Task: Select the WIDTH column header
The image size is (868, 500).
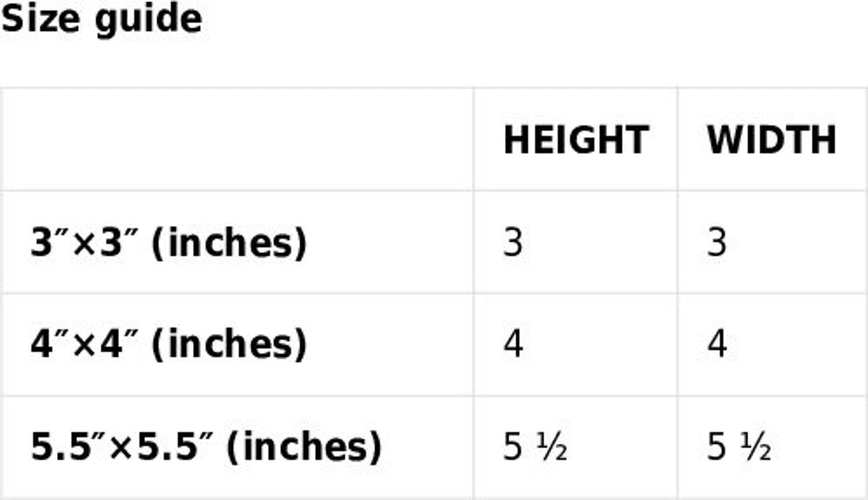Action: click(771, 140)
